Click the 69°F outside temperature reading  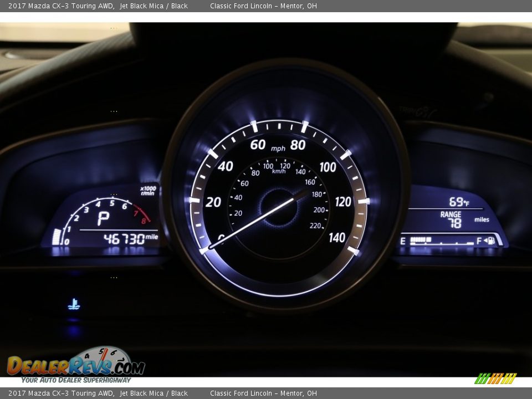click(x=458, y=202)
